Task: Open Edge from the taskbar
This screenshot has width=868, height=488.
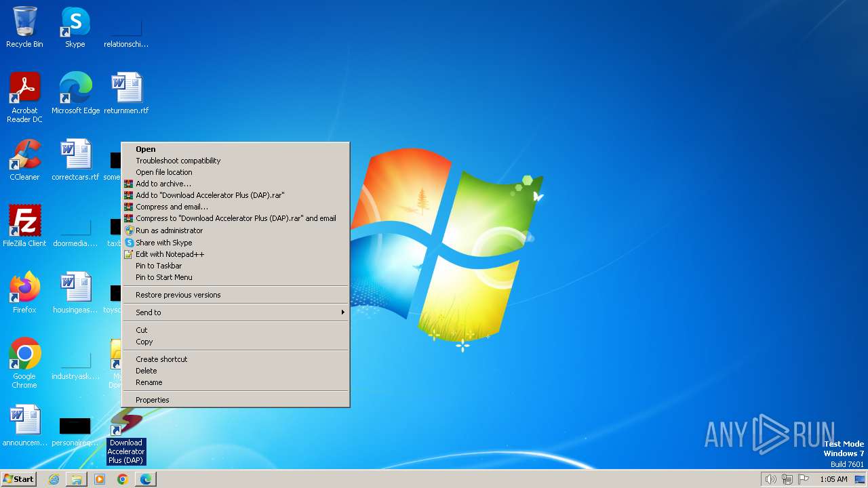Action: point(146,479)
